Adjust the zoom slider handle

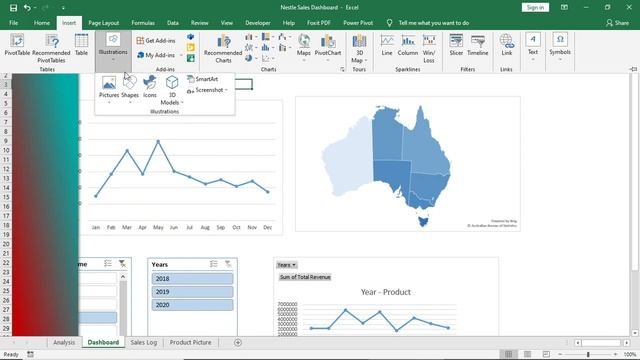[x=588, y=354]
